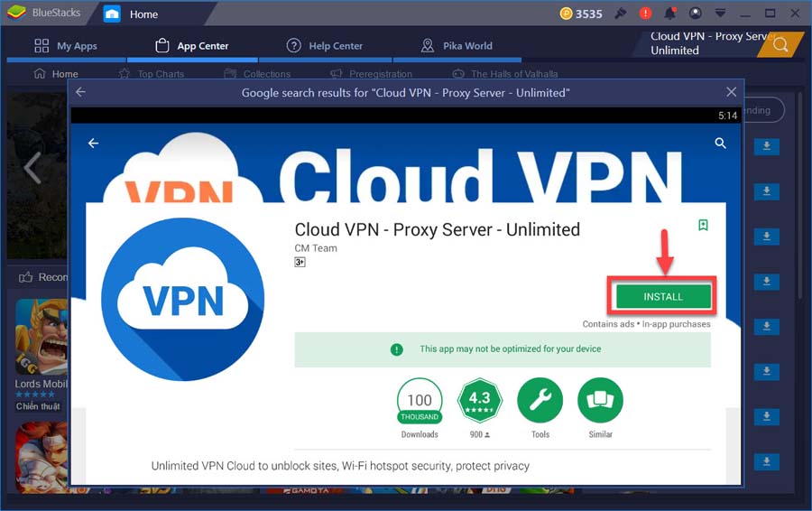812x511 pixels.
Task: Click Contains ads In-app purchases text
Action: 646,324
